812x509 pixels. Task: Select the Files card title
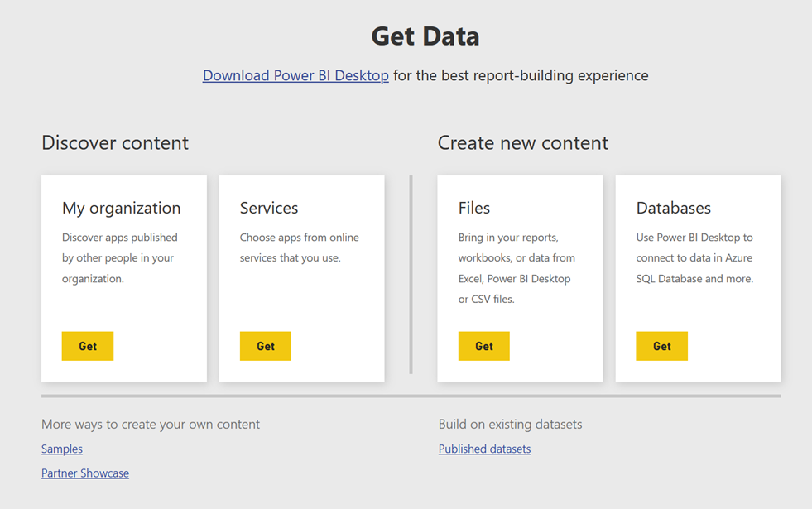click(473, 209)
